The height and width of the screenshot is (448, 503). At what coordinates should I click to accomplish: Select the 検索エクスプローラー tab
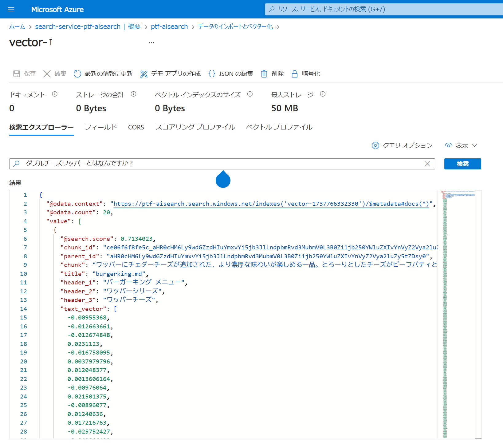[41, 127]
